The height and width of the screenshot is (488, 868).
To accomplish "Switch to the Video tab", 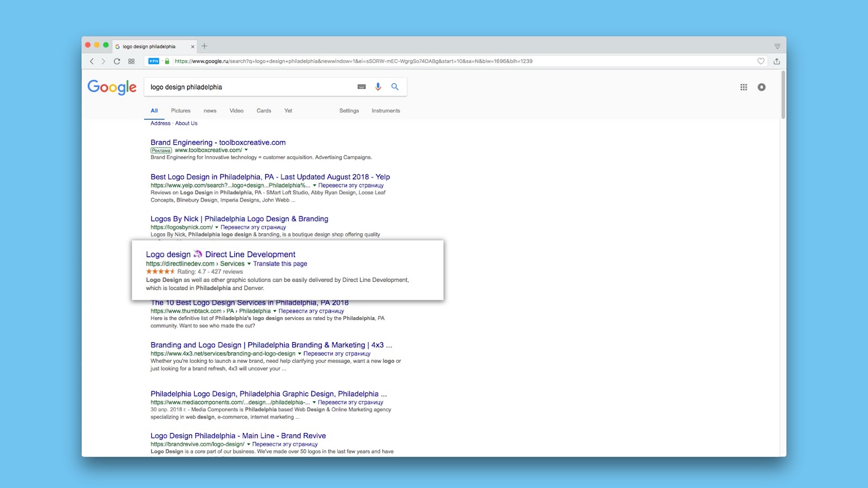I will pos(237,111).
